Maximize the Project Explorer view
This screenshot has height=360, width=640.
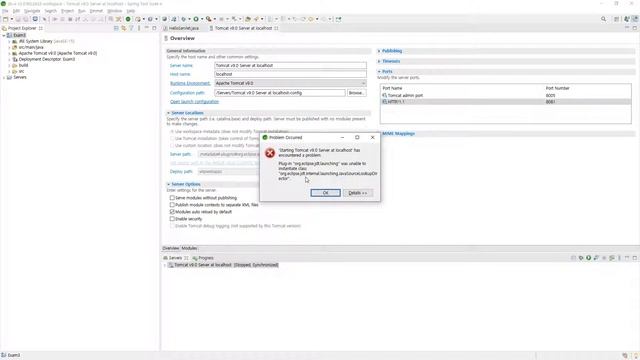154,28
